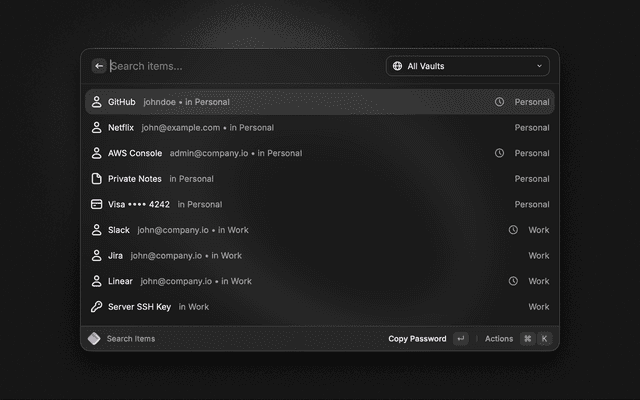Click the clock icon on Linear row
Image resolution: width=640 pixels, height=400 pixels.
[x=513, y=281]
